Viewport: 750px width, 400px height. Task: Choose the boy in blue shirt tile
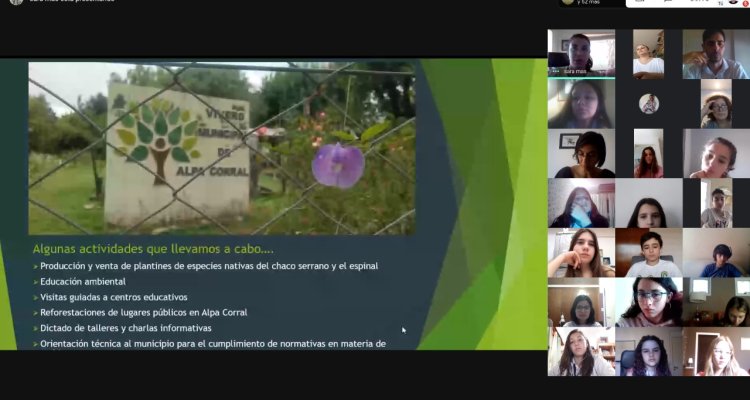(716, 253)
